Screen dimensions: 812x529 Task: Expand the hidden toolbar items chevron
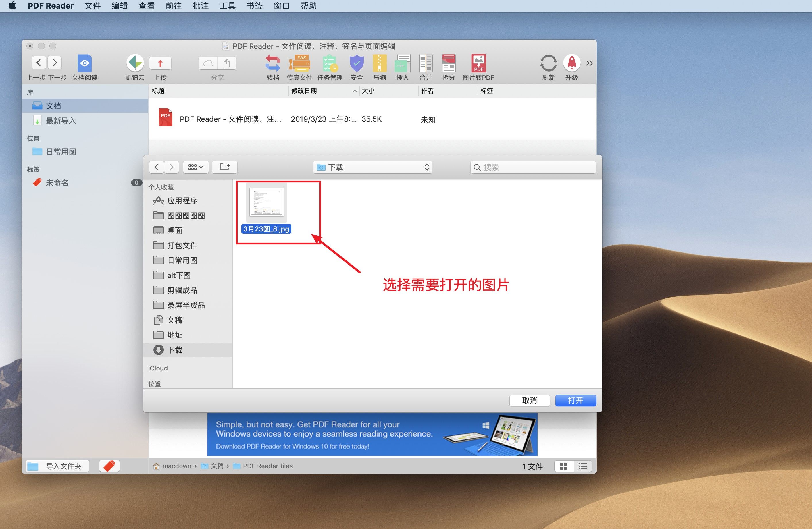click(589, 63)
